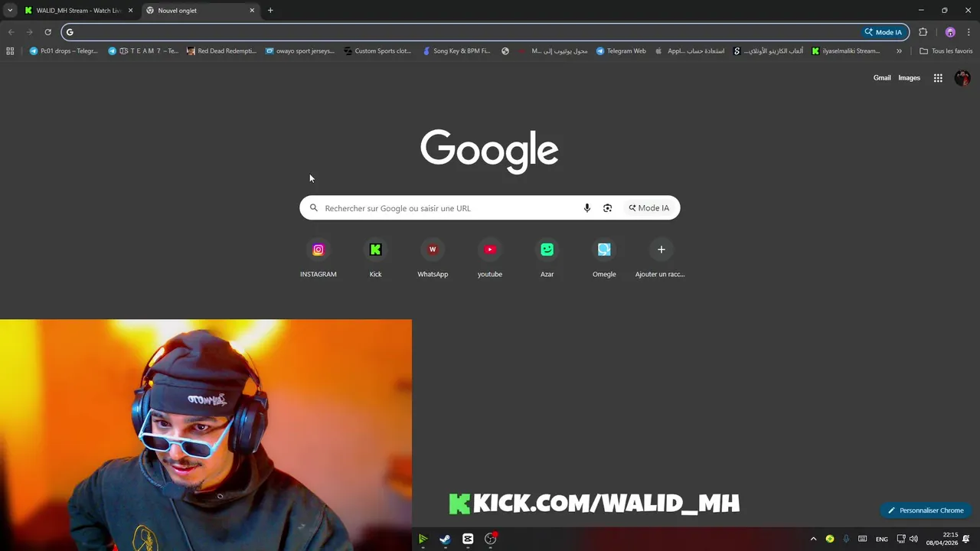Reload the page
Image resolution: width=980 pixels, height=551 pixels.
47,32
